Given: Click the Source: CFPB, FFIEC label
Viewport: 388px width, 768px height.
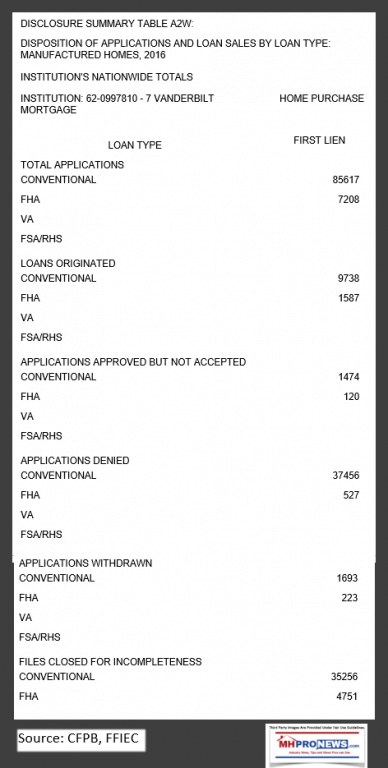Looking at the screenshot, I should [81, 739].
